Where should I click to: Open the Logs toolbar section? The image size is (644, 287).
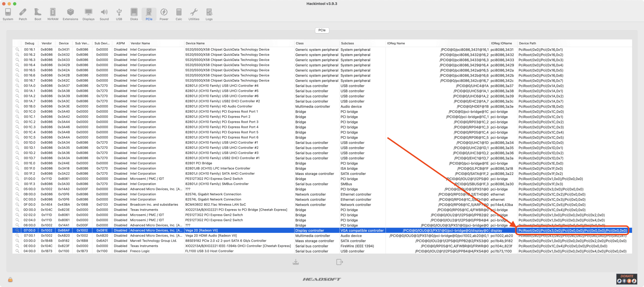209,14
